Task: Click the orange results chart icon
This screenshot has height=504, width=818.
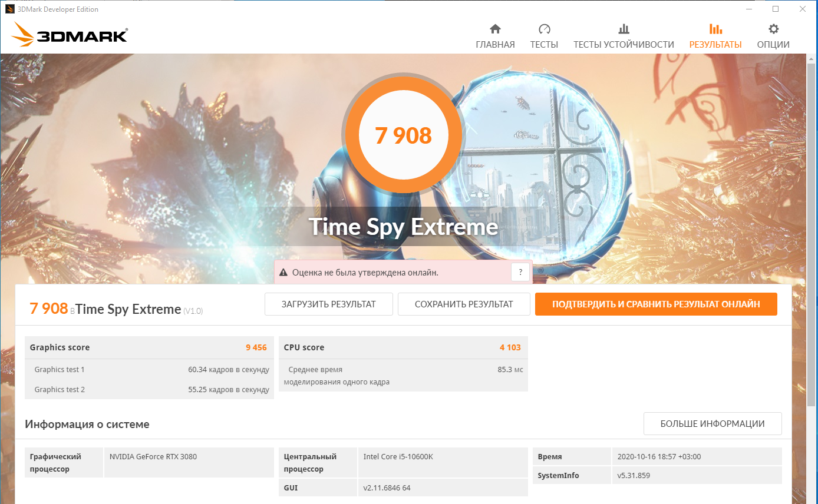Action: [715, 29]
